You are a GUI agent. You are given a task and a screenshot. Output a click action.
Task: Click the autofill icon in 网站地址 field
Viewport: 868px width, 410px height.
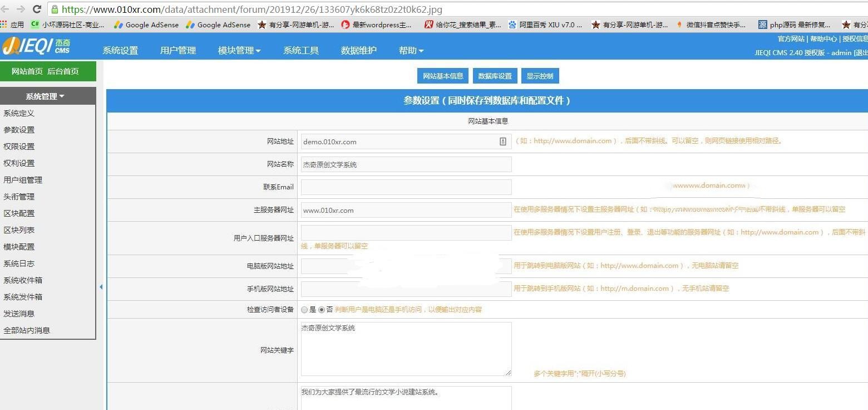click(503, 141)
